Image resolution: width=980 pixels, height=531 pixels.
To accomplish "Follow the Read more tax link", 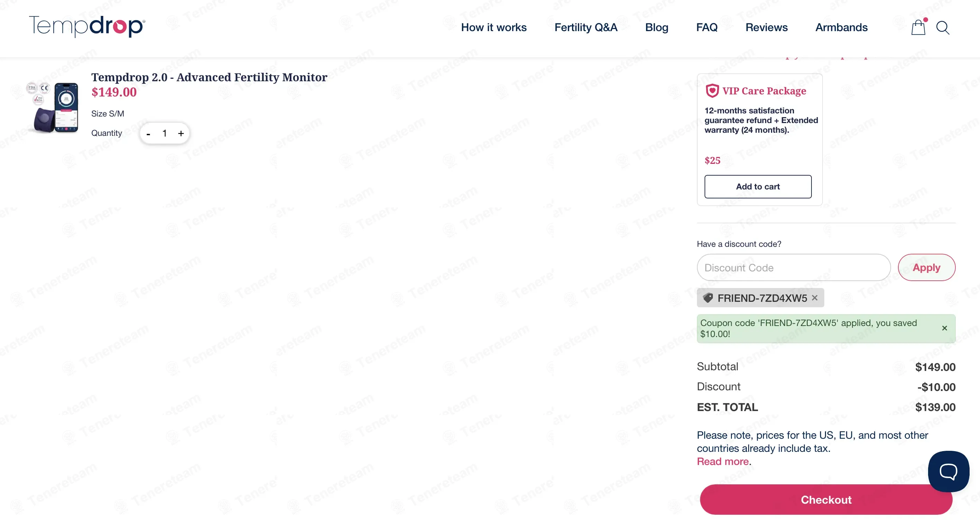I will click(723, 462).
